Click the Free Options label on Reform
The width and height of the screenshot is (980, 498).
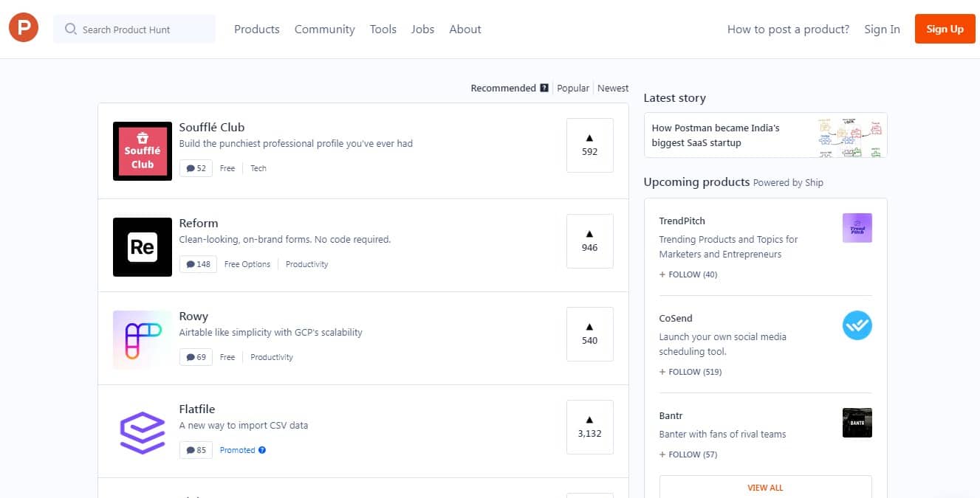(247, 264)
